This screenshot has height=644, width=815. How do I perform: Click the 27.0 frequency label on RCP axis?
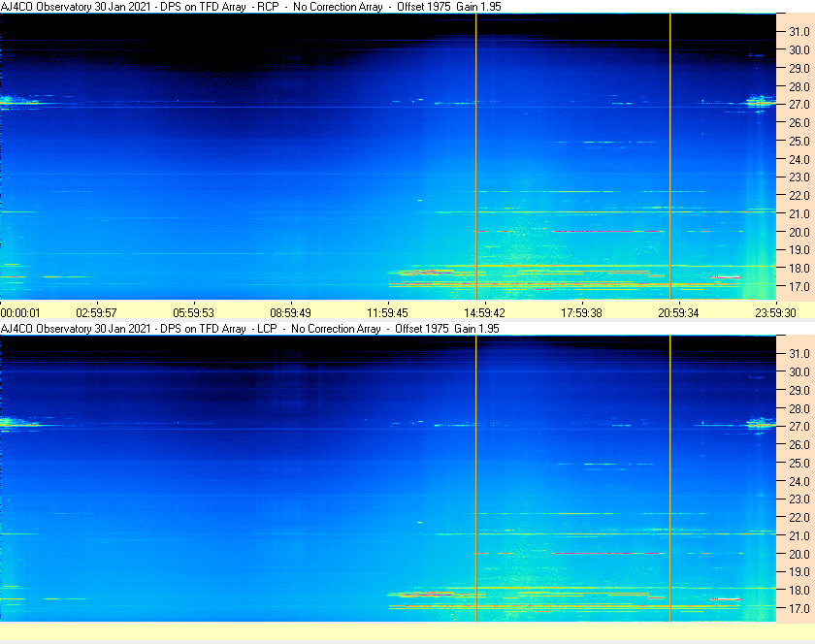(799, 105)
